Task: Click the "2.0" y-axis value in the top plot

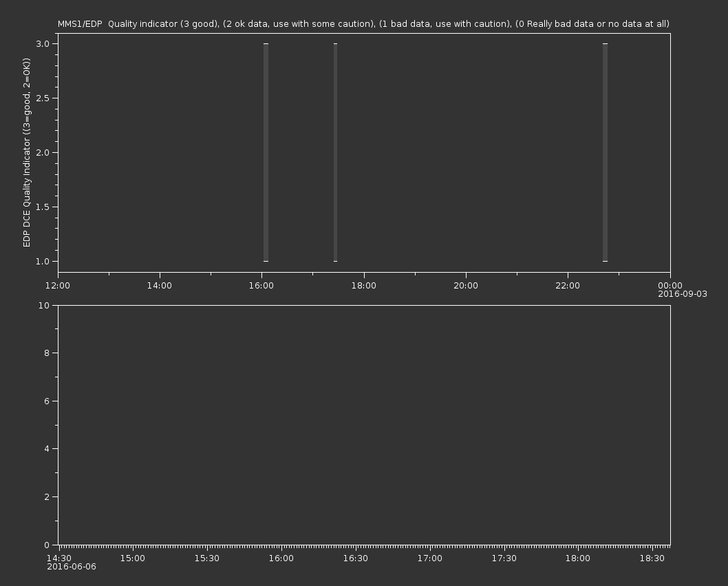Action: (x=43, y=152)
